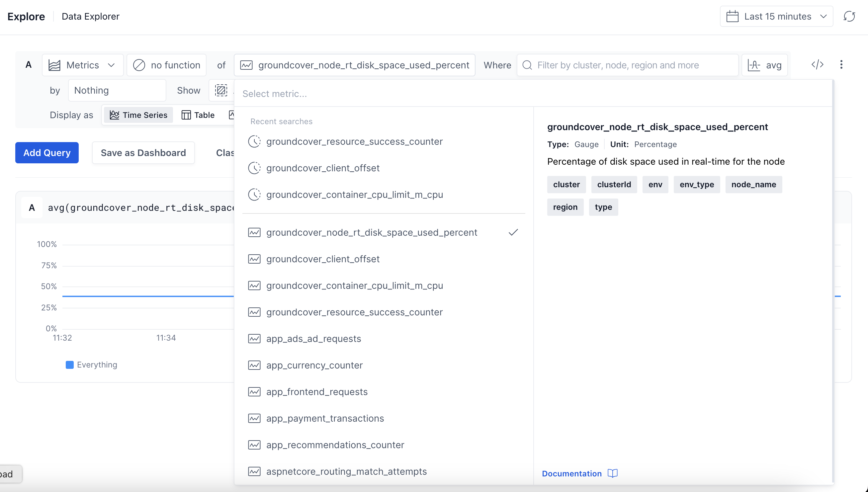
Task: Click the avg aggregation icon
Action: [754, 65]
